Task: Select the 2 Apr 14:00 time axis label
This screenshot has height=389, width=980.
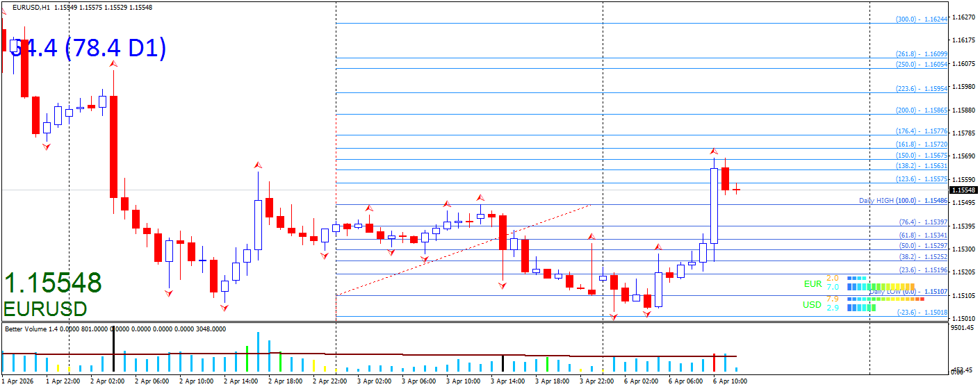Action: click(240, 381)
